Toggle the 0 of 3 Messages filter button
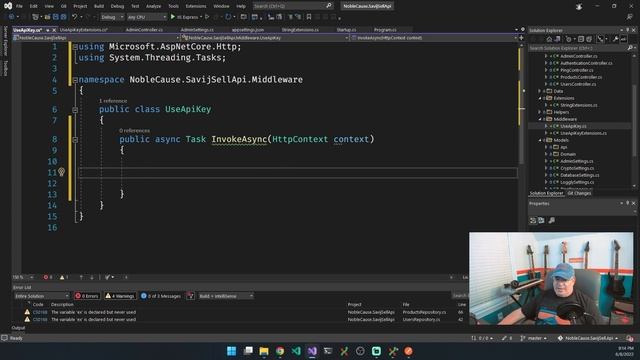The height and width of the screenshot is (360, 640). click(x=161, y=296)
